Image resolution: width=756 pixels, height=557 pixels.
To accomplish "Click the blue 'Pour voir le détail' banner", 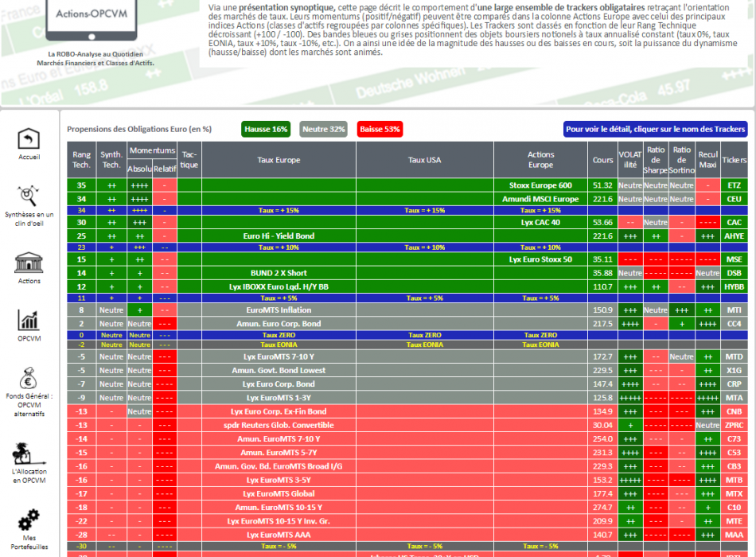I will [x=655, y=129].
